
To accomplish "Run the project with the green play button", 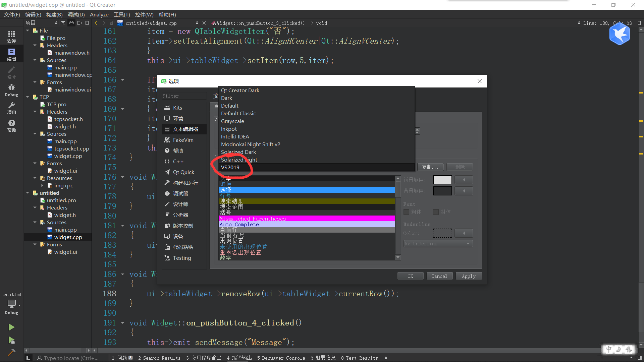I will 11,327.
